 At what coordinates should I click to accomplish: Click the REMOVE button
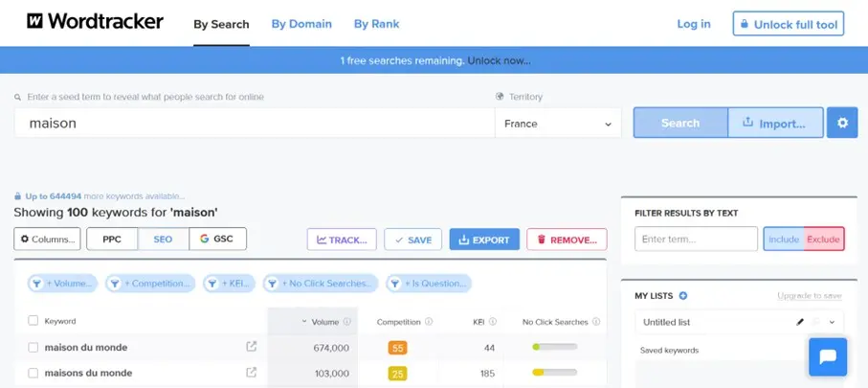[x=567, y=240]
